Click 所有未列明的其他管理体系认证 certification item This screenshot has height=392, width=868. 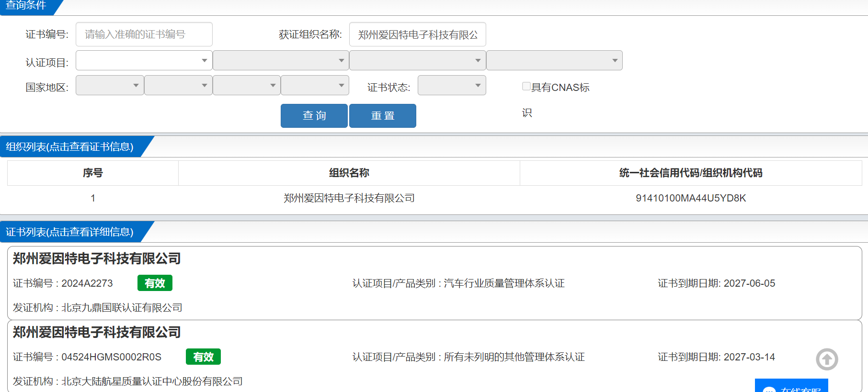point(514,357)
